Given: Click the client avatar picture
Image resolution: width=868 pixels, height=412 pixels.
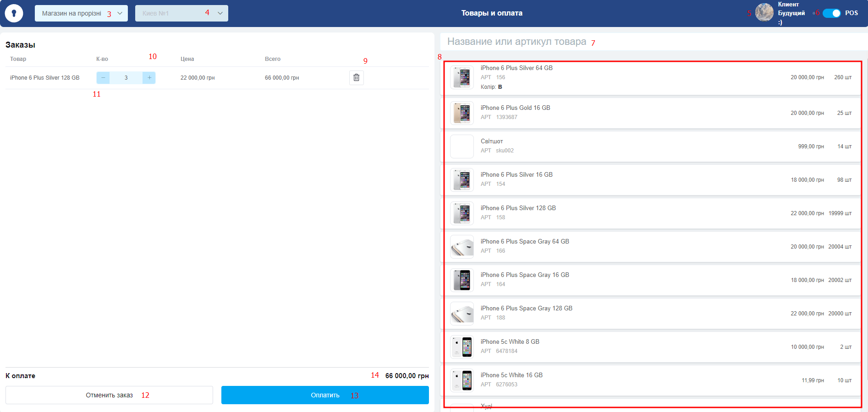Looking at the screenshot, I should point(764,12).
